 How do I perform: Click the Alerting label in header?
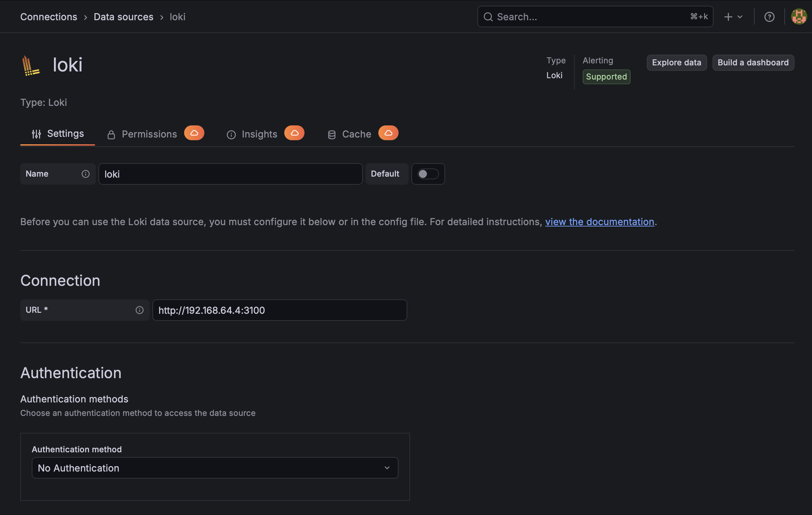tap(598, 61)
